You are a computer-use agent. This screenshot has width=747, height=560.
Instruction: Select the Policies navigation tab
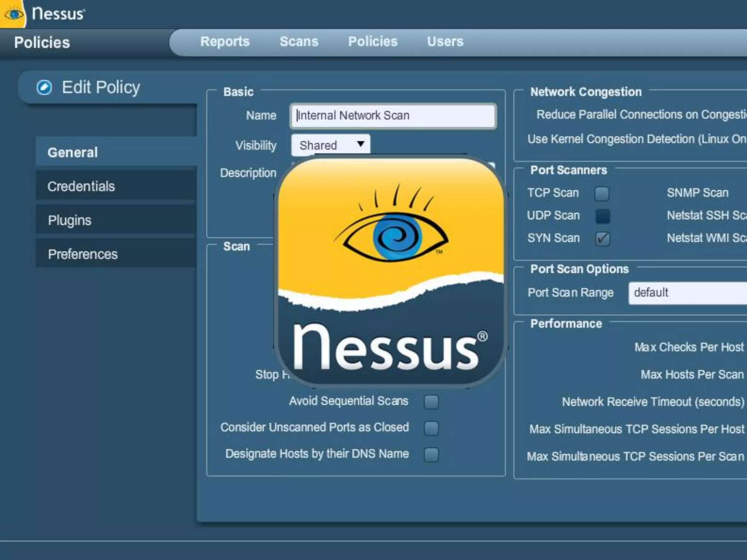[372, 42]
